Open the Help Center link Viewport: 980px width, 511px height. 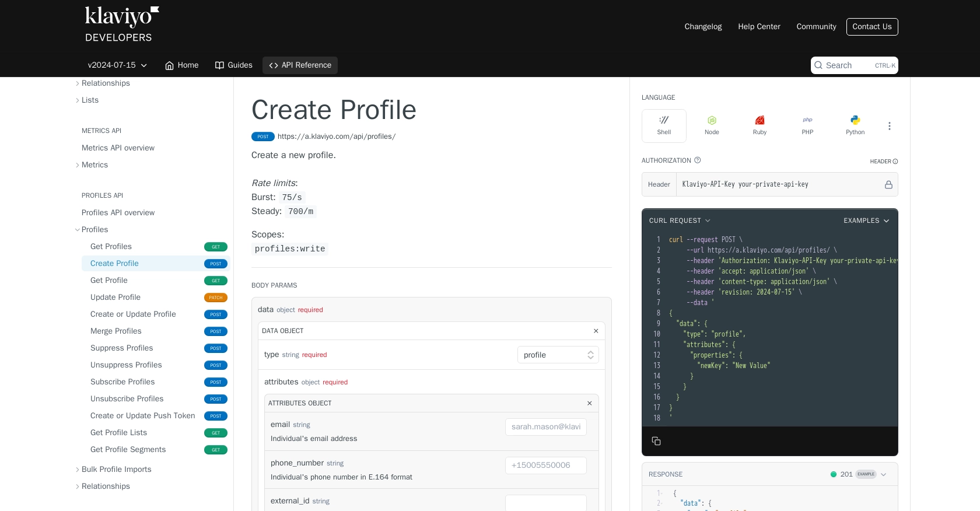[x=759, y=27]
